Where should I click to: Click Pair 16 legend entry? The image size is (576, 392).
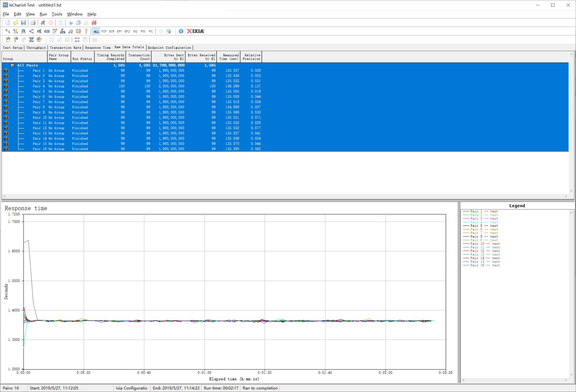[485, 265]
